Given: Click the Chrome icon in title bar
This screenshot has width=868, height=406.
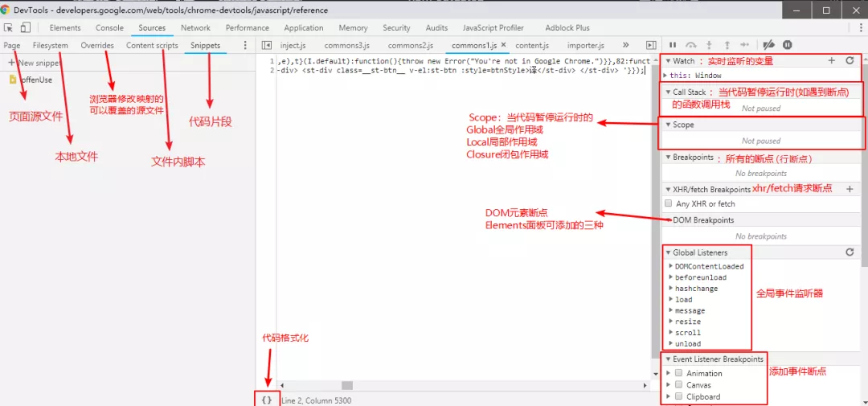Looking at the screenshot, I should click(6, 10).
